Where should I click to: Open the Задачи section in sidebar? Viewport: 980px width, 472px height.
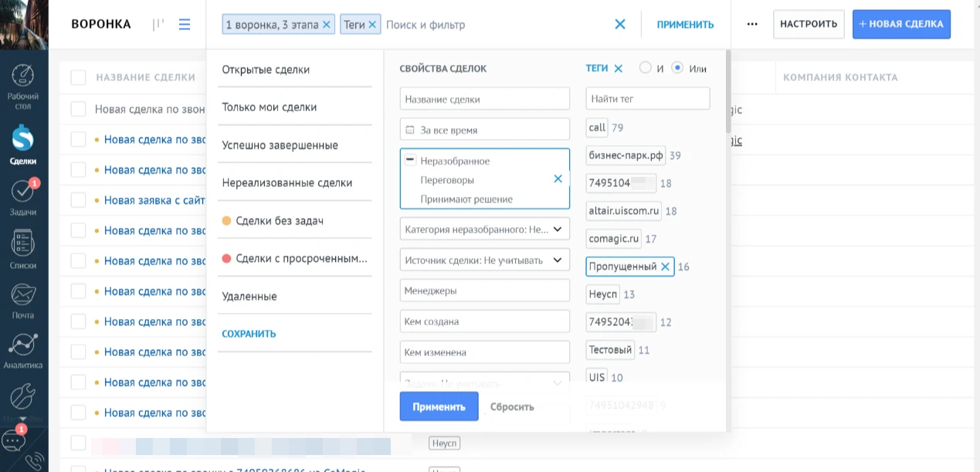tap(23, 198)
